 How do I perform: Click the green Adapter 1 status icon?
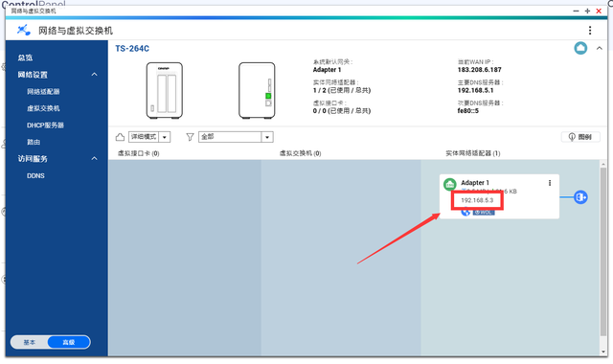pyautogui.click(x=449, y=184)
